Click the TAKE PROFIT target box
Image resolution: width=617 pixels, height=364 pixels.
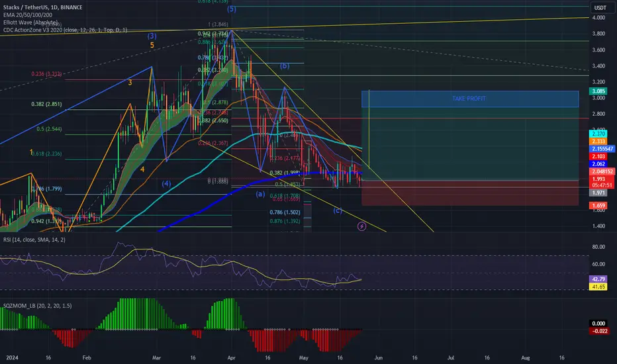pyautogui.click(x=470, y=99)
